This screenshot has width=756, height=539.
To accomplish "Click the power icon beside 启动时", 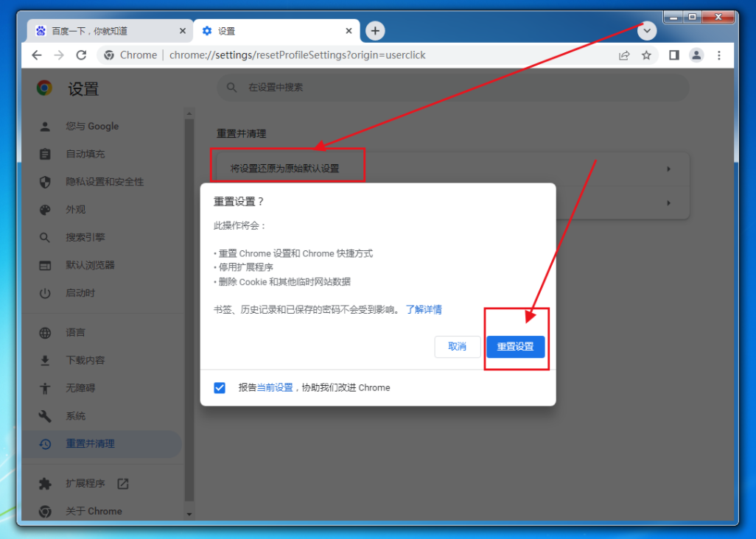I will [x=45, y=293].
